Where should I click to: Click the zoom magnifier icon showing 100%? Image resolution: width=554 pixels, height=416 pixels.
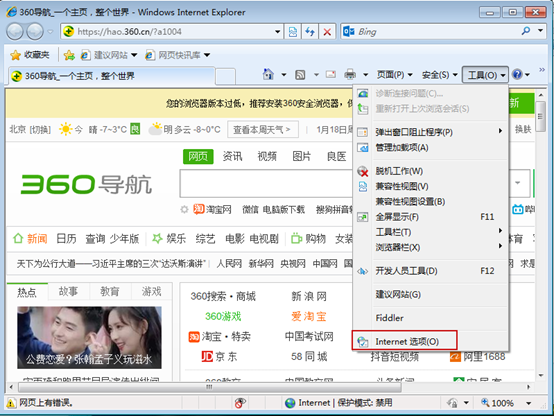[x=485, y=402]
